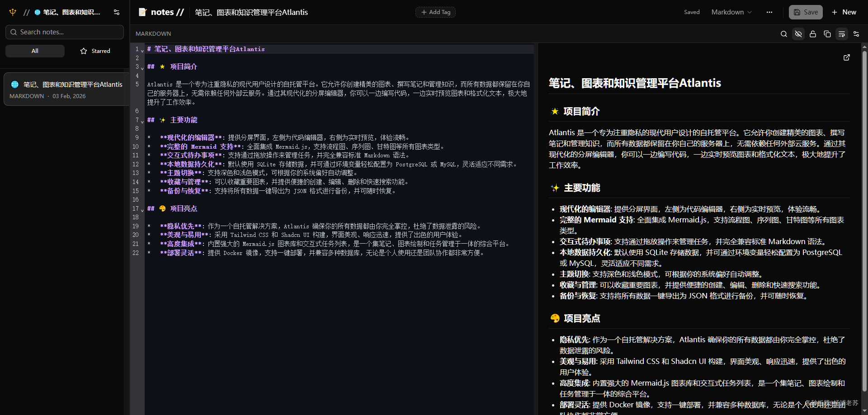Click line number 12 in the editor gutter

136,165
